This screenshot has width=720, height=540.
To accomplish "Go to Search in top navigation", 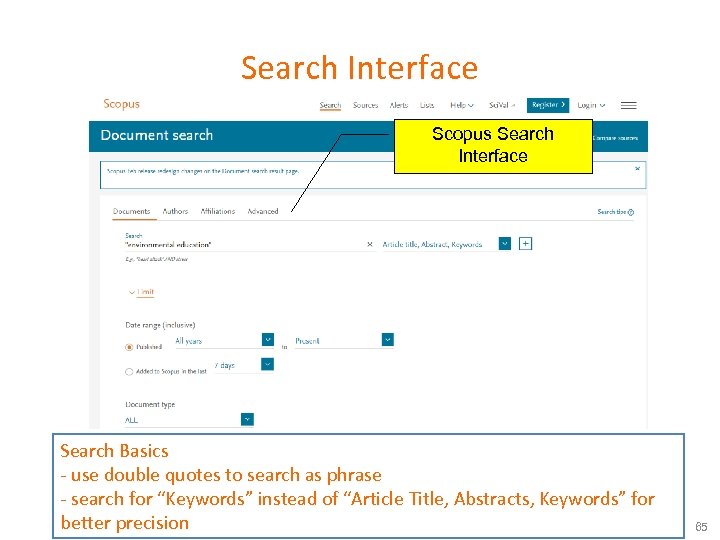I will tap(330, 105).
